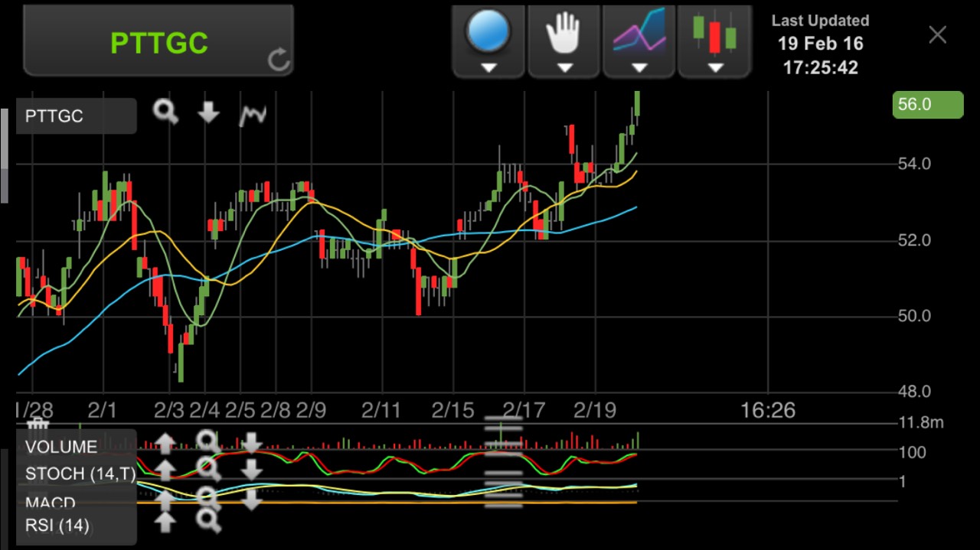Click the 2/15 date axis label
Screen dimensions: 980x550
click(x=454, y=411)
